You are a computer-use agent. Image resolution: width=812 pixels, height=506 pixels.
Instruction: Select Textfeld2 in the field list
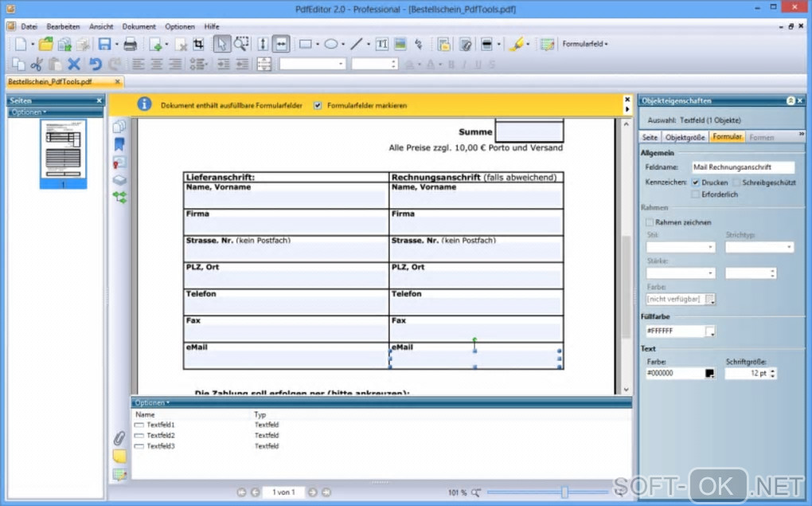160,436
